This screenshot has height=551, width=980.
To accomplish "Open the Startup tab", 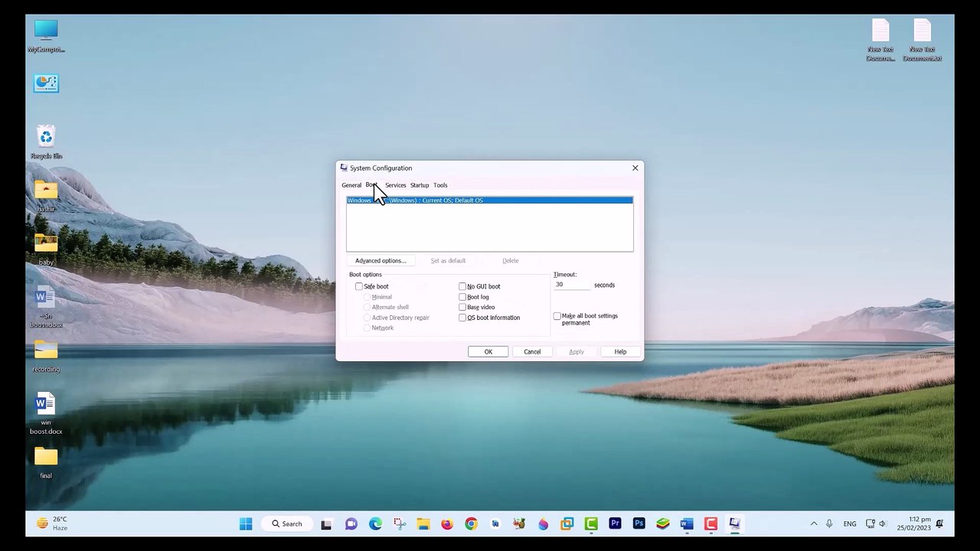I will click(420, 185).
